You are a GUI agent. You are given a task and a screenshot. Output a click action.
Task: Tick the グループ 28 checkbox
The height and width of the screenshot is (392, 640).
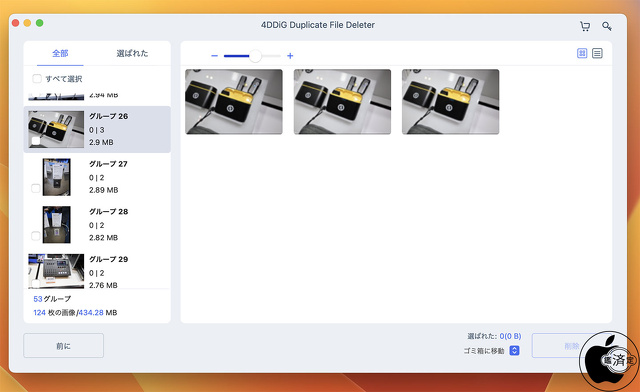36,236
